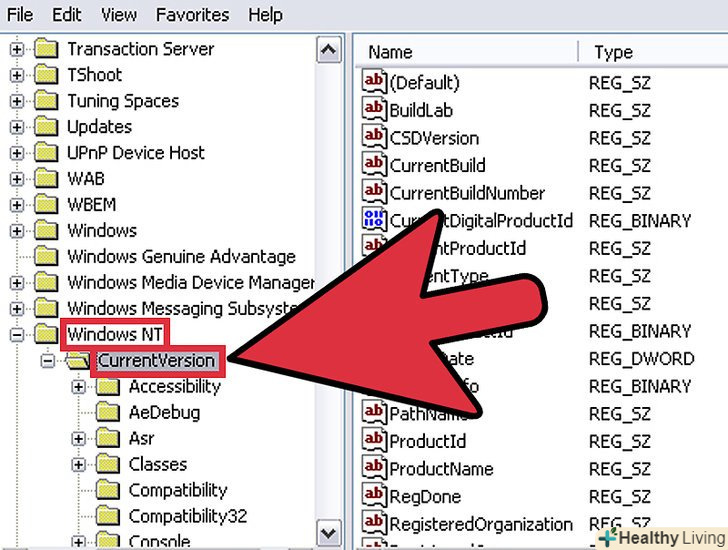Click the Compatibility folder icon
Screen dimensions: 728x550
tap(108, 490)
